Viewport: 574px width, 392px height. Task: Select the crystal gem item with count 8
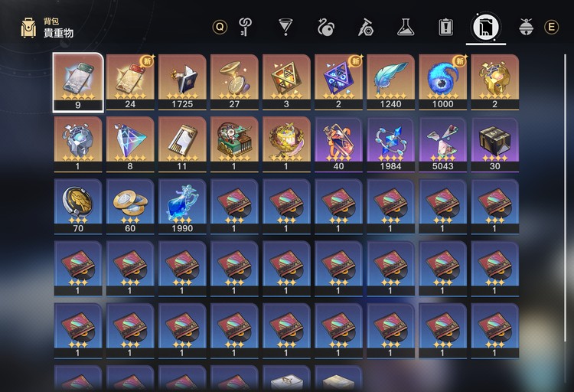coord(130,145)
